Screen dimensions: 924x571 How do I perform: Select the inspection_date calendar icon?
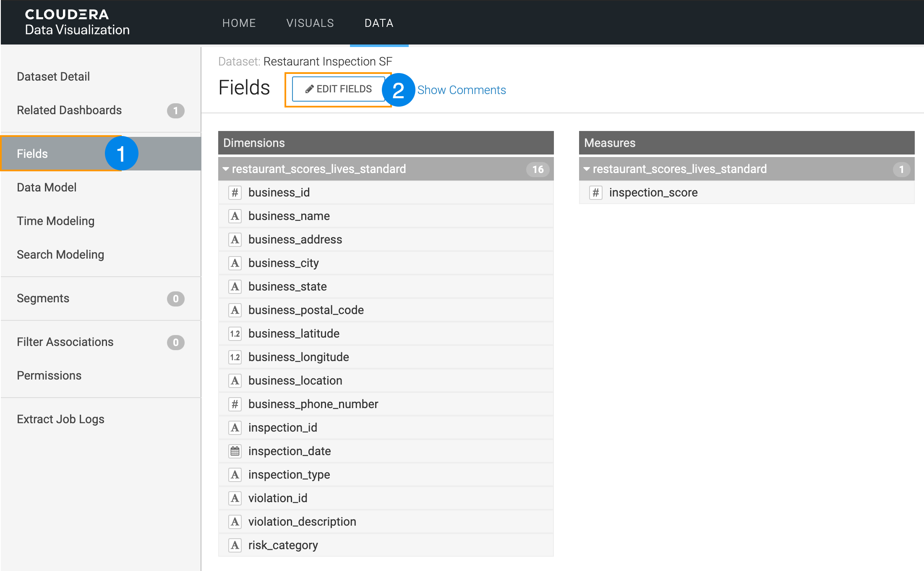235,451
